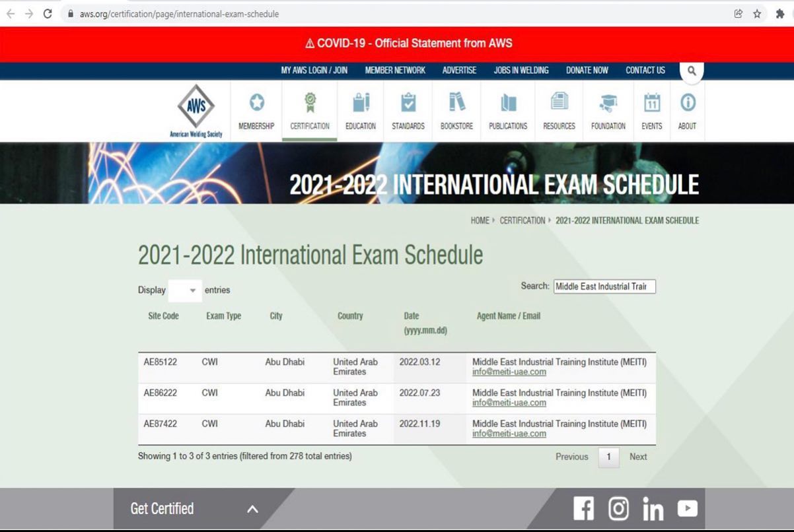This screenshot has width=794, height=532.
Task: Reload the page with refresh icon
Action: click(48, 13)
